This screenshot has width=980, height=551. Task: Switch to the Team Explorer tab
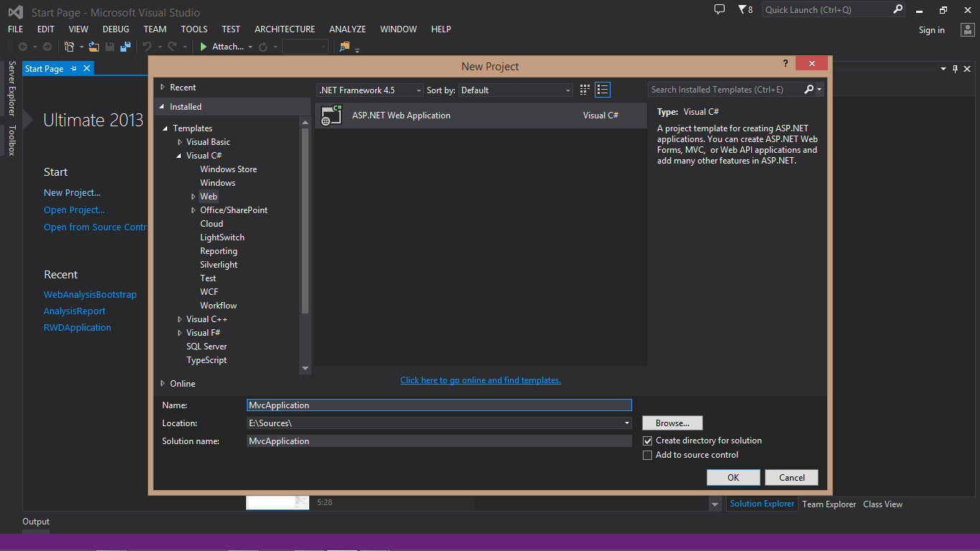click(829, 504)
